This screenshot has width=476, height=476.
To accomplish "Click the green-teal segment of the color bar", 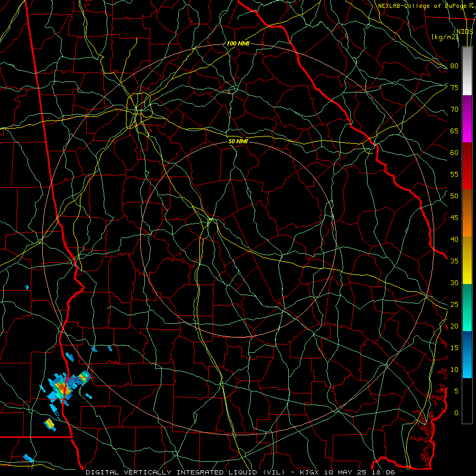I will point(467,307).
